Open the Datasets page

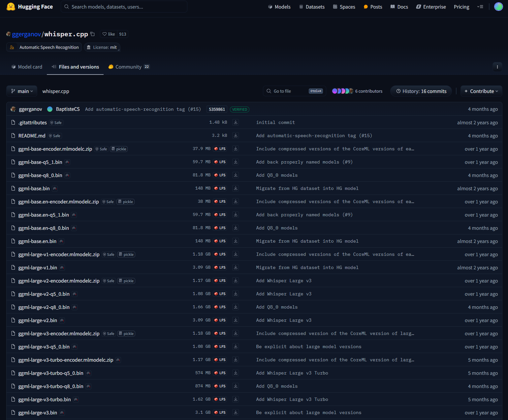click(311, 7)
